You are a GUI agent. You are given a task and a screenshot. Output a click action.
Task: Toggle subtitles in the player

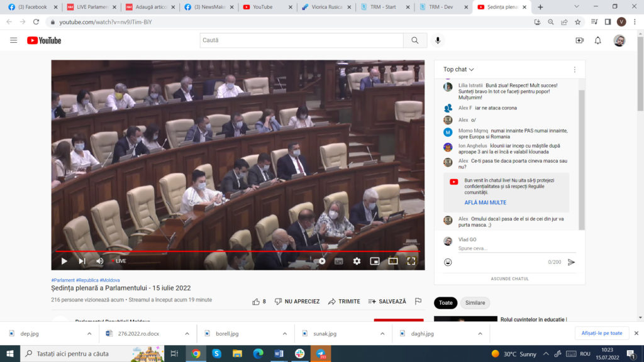point(339,261)
